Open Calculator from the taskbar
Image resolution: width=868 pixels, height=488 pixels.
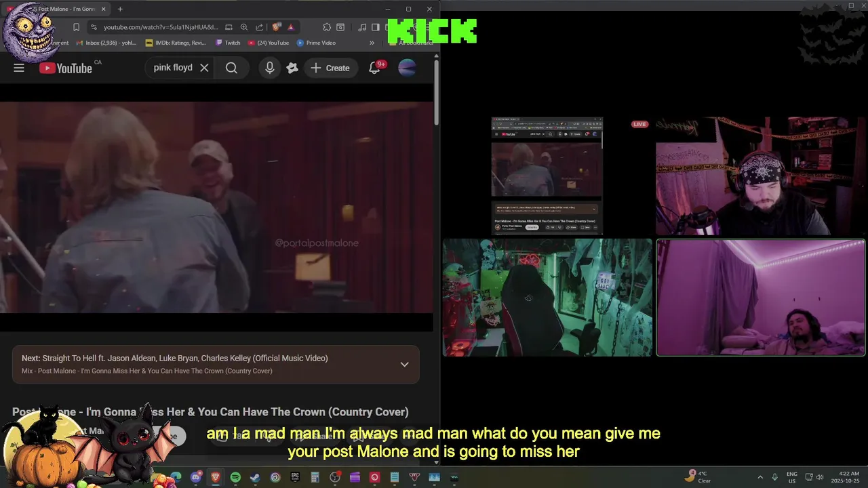point(315,477)
